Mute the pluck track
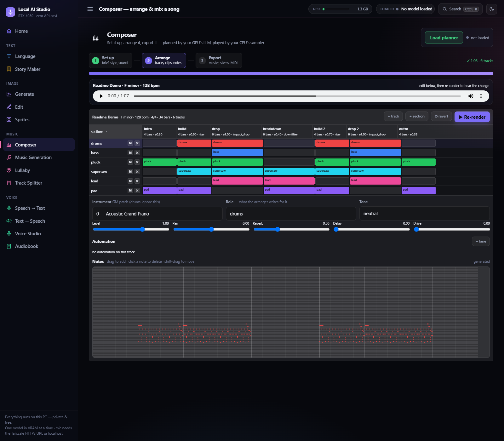Viewport: 504px width, 441px height. [130, 162]
